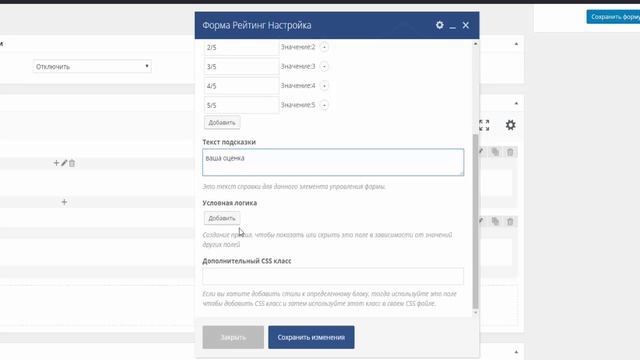Screen dimensions: 640x360
Task: Remove the 3/5 rating option
Action: [324, 67]
